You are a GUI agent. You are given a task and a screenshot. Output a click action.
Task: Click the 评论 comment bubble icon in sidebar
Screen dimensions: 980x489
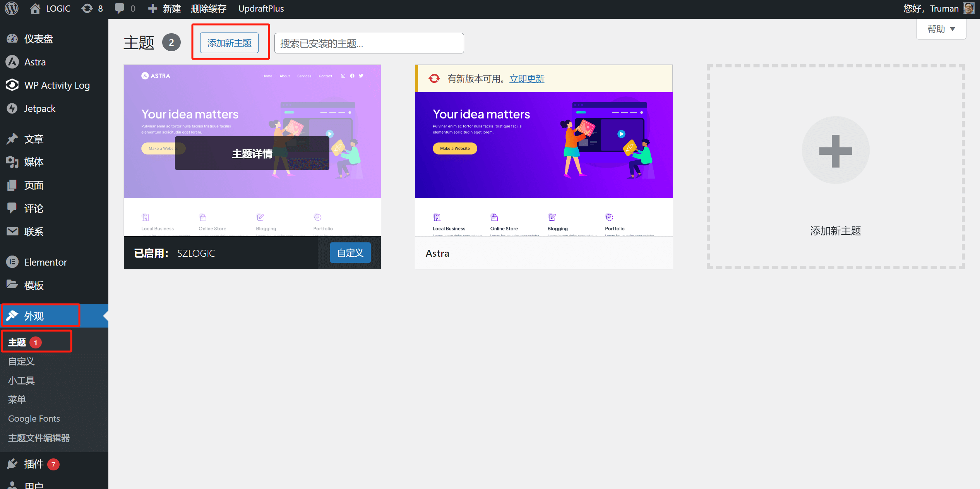(12, 208)
